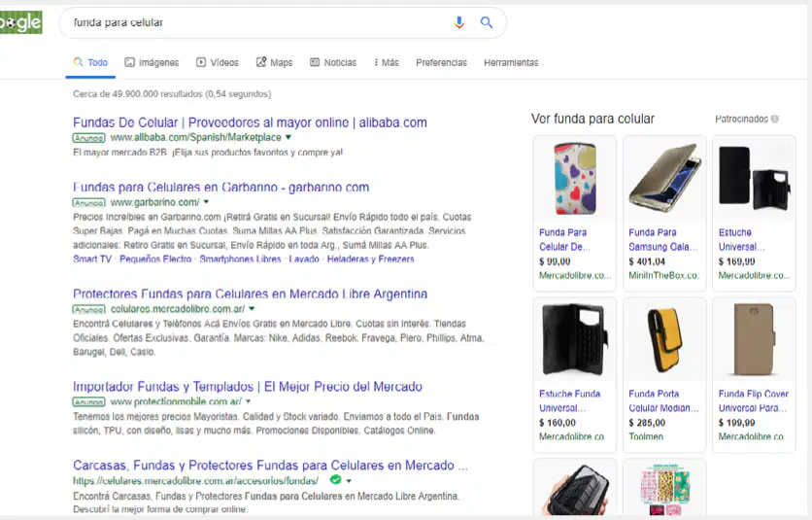Click the www.protectionmobile.com.ar/ URL
Image resolution: width=812 pixels, height=520 pixels.
176,401
